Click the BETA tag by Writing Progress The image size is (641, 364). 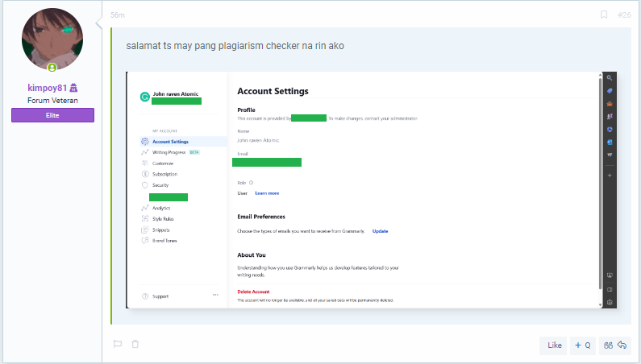[x=194, y=152]
